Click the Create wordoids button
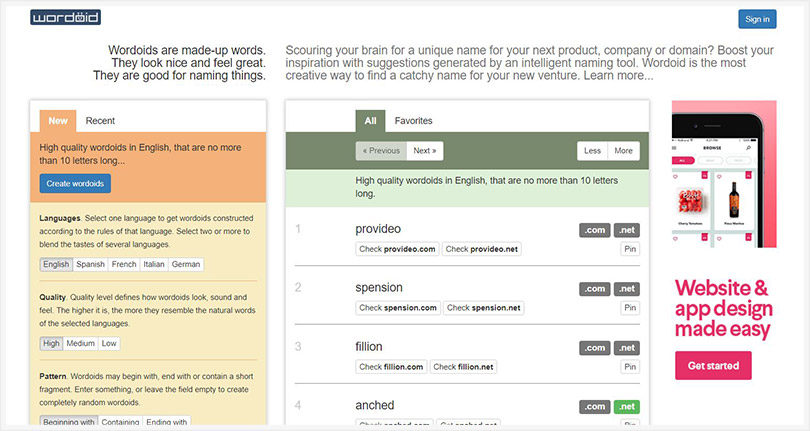 pyautogui.click(x=75, y=183)
